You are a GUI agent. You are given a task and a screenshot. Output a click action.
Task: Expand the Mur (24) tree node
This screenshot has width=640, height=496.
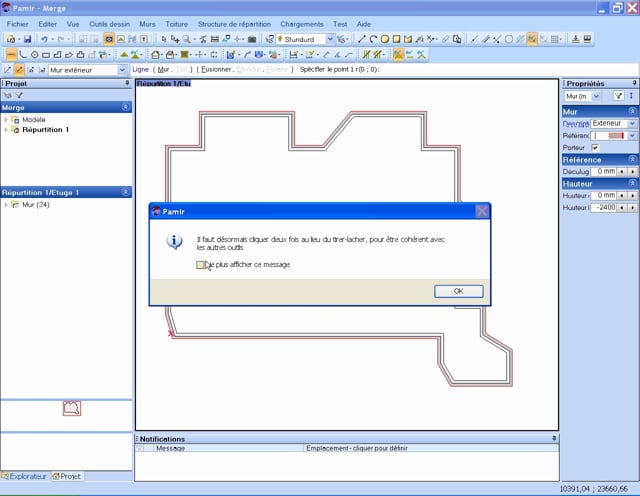click(x=6, y=205)
